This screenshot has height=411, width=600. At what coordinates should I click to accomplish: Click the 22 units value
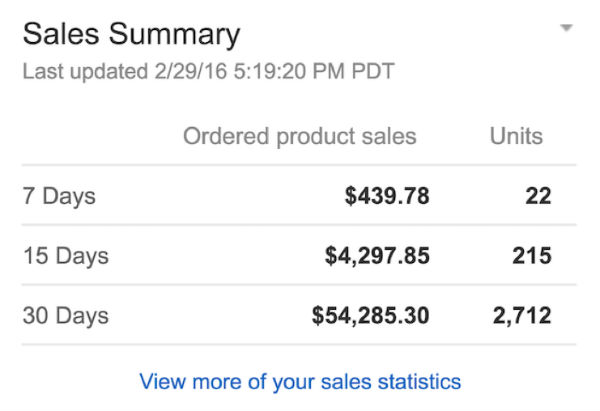click(538, 196)
